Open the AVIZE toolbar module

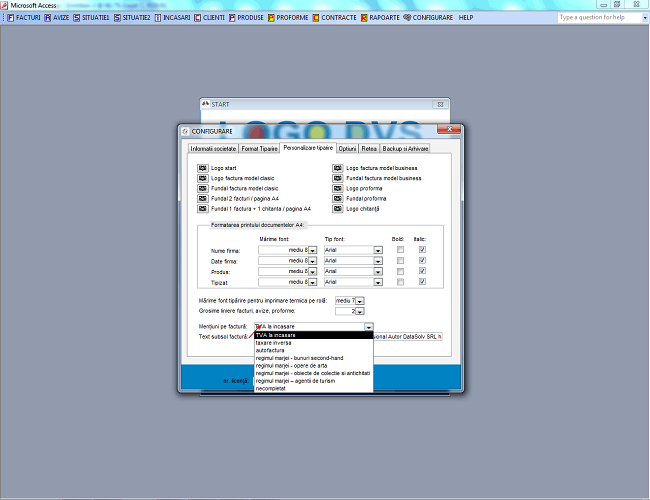click(x=57, y=17)
